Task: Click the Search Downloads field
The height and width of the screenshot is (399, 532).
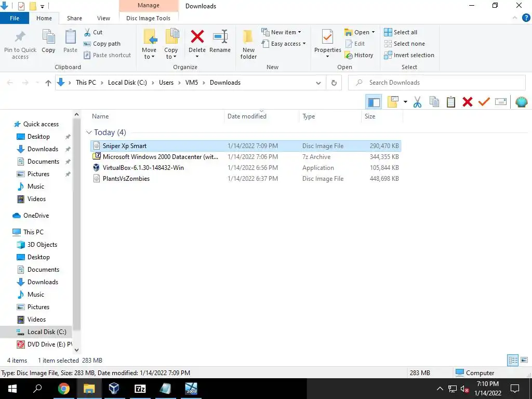Action: (x=436, y=83)
